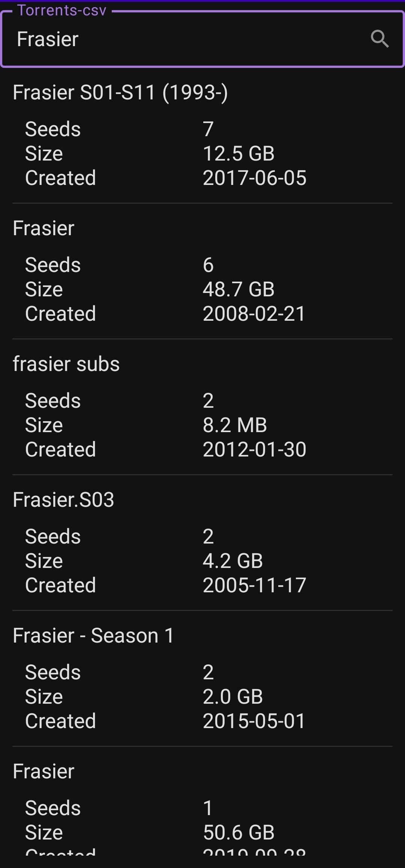Tap the 2017-06-05 created date
The width and height of the screenshot is (405, 868).
click(x=255, y=178)
